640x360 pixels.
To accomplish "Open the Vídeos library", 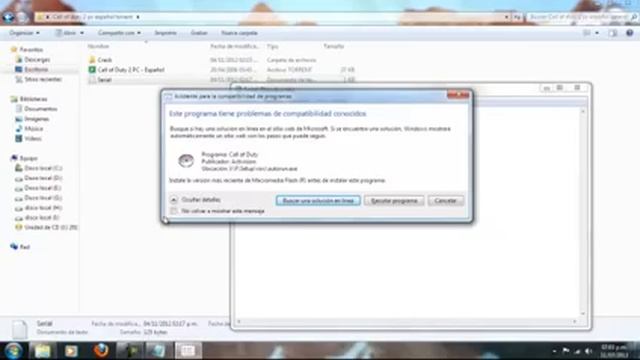I will coord(33,138).
